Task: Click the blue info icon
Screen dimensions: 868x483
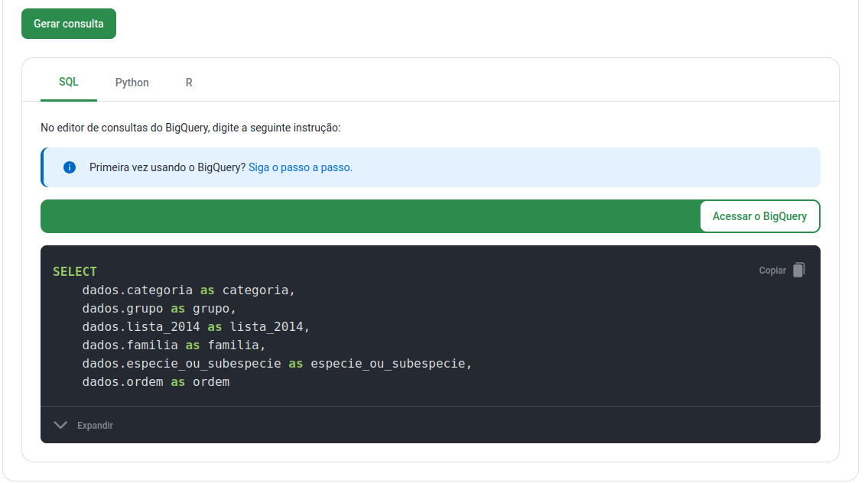Action: tap(69, 167)
